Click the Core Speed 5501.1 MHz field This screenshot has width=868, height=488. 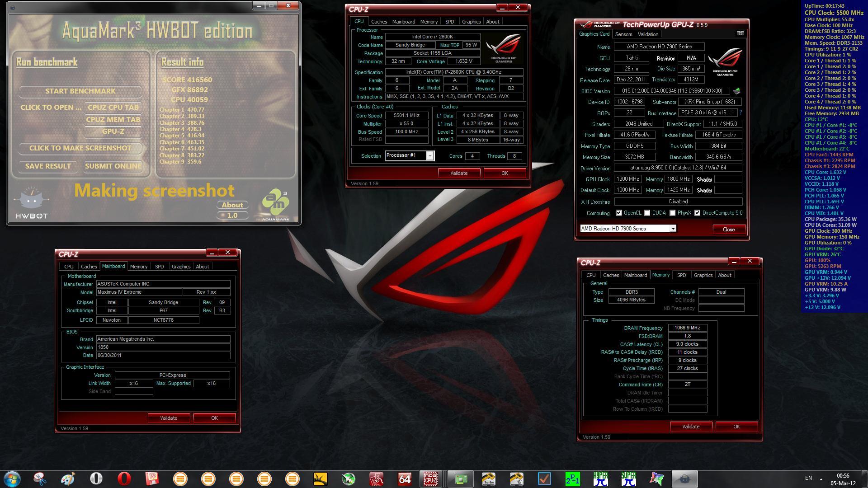[x=406, y=116]
